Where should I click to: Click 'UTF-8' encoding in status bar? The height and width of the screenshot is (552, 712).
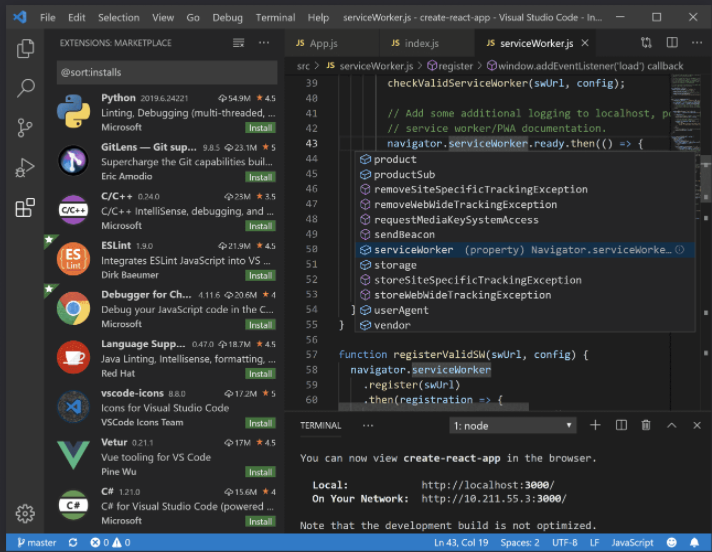[564, 542]
